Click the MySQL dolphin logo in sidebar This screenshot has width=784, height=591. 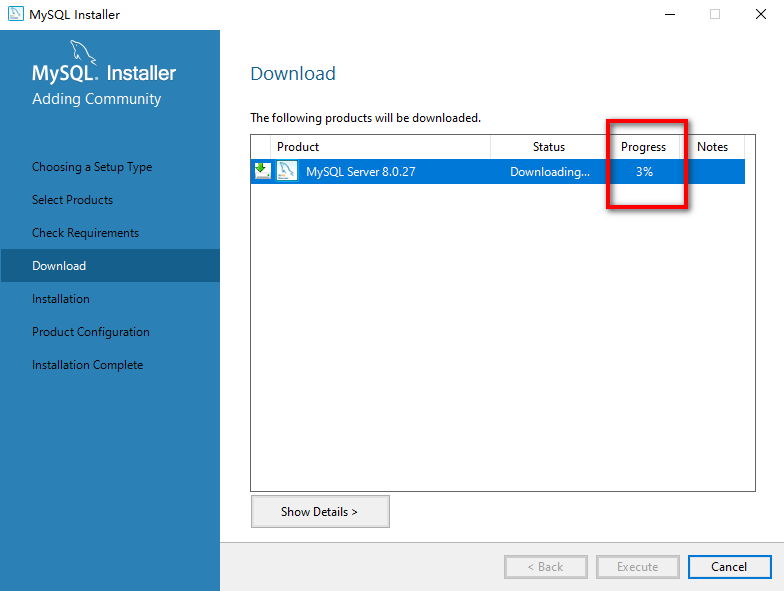tap(83, 52)
